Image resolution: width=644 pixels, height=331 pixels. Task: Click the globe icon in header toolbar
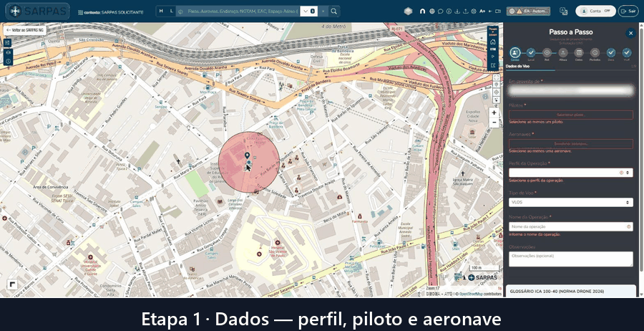(x=431, y=11)
